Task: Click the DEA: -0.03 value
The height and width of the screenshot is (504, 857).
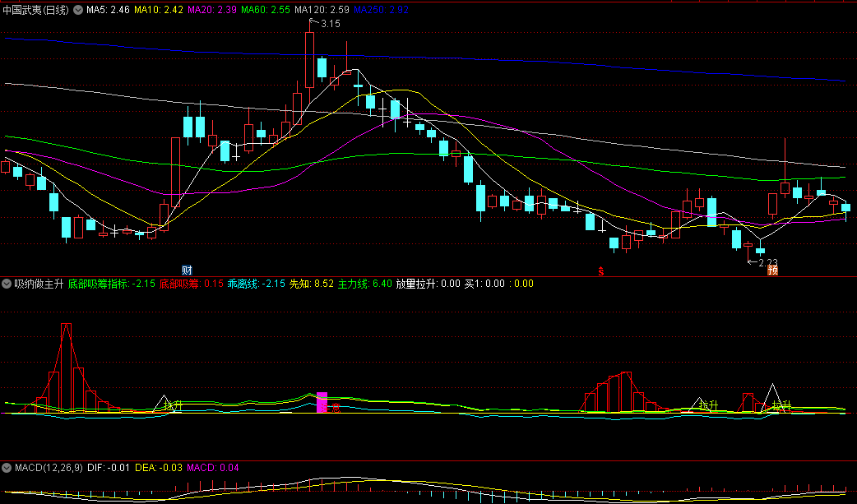Action: point(159,468)
